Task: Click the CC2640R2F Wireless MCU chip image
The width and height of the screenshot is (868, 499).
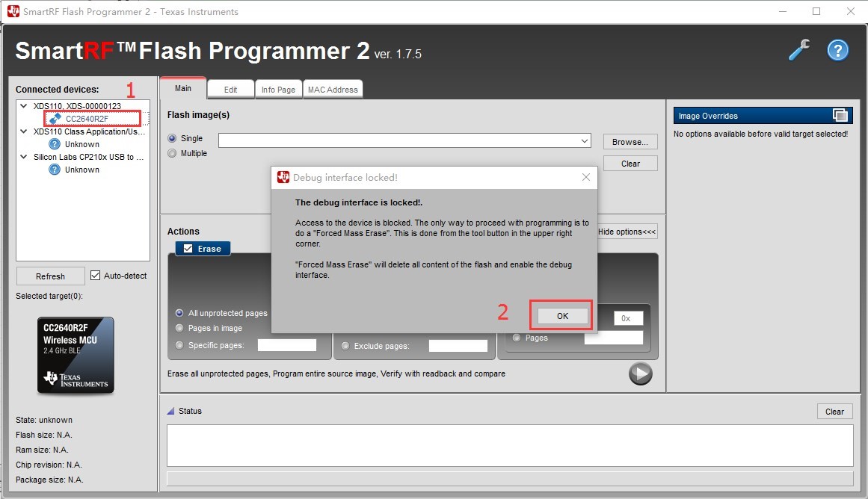Action: point(76,355)
